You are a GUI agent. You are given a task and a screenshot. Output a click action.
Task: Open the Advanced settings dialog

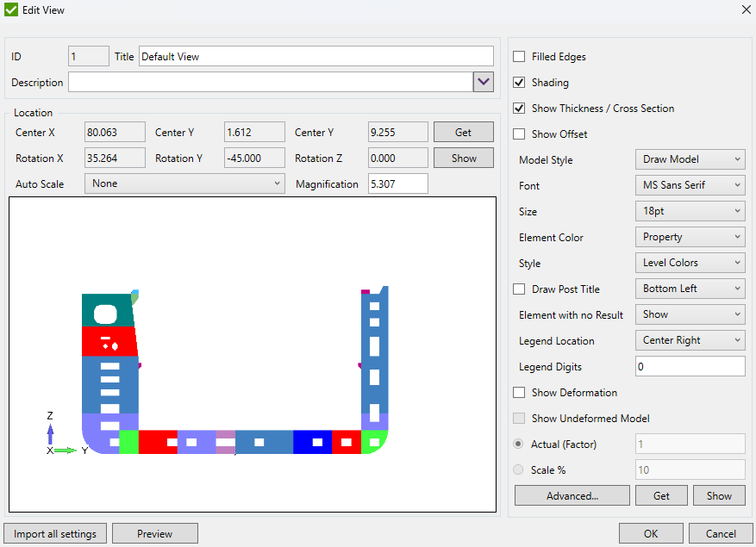(572, 495)
